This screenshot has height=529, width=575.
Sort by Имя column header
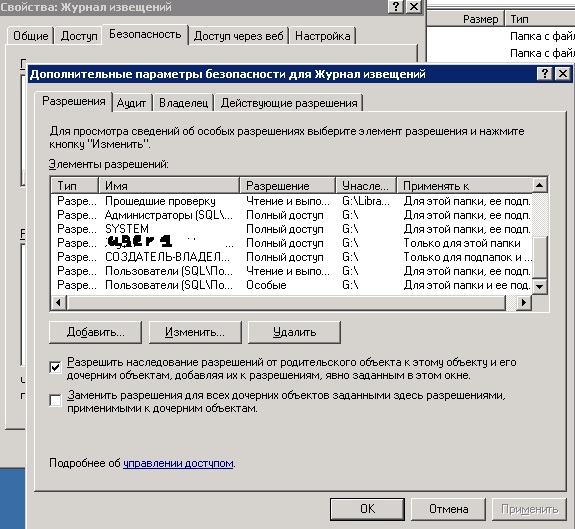coord(169,186)
